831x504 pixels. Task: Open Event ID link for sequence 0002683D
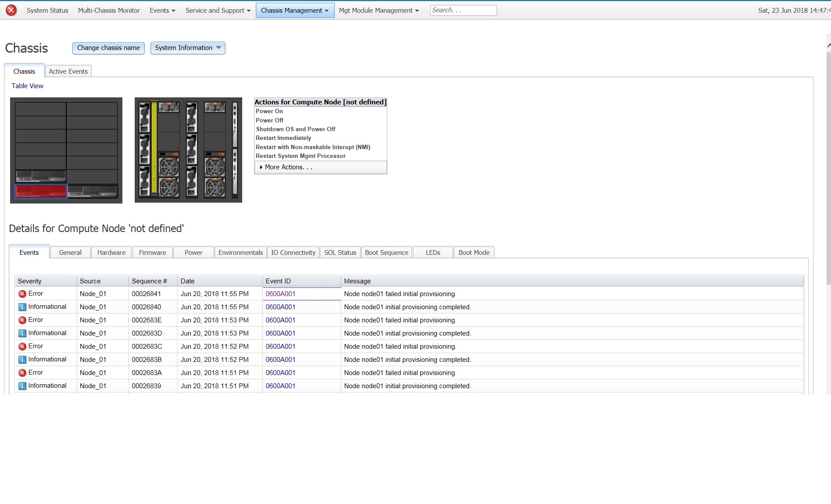pyautogui.click(x=280, y=333)
